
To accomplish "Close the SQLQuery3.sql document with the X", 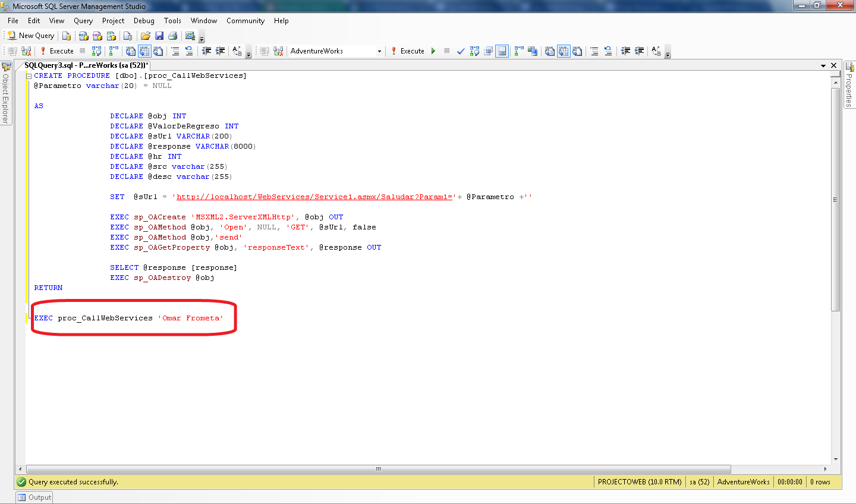I will pyautogui.click(x=834, y=65).
